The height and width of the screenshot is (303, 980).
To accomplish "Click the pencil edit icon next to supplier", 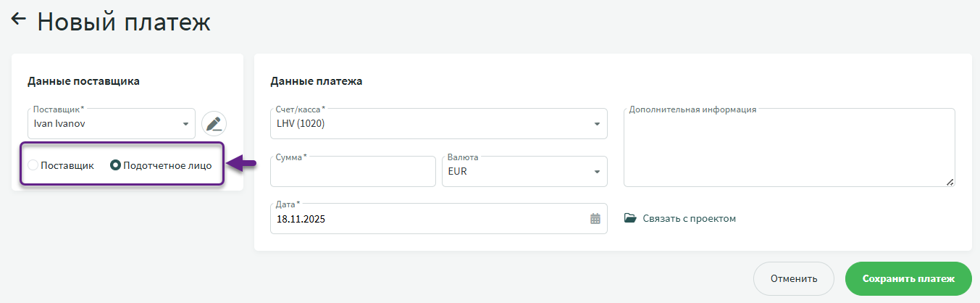I will point(214,124).
